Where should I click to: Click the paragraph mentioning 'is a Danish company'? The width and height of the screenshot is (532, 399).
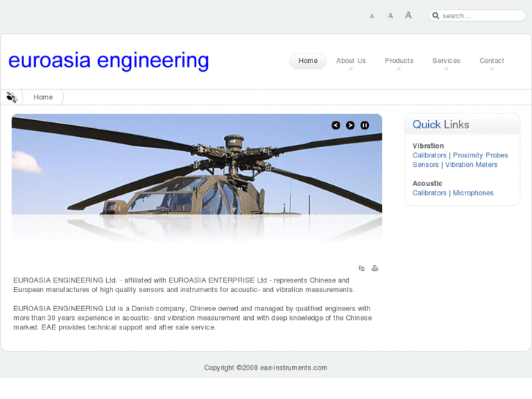192,318
